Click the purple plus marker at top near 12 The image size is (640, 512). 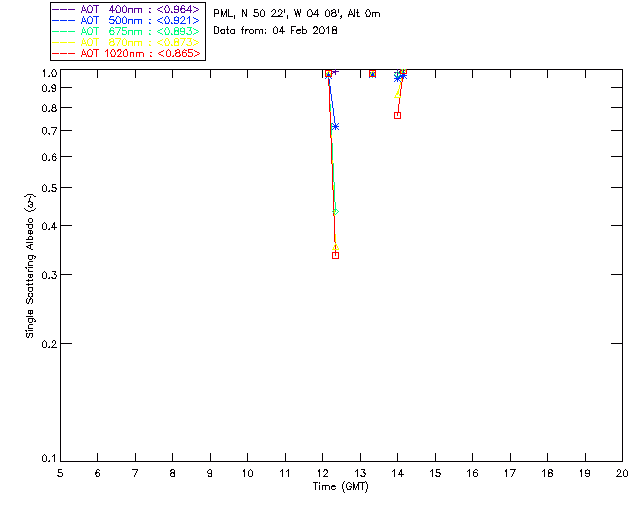[335, 72]
